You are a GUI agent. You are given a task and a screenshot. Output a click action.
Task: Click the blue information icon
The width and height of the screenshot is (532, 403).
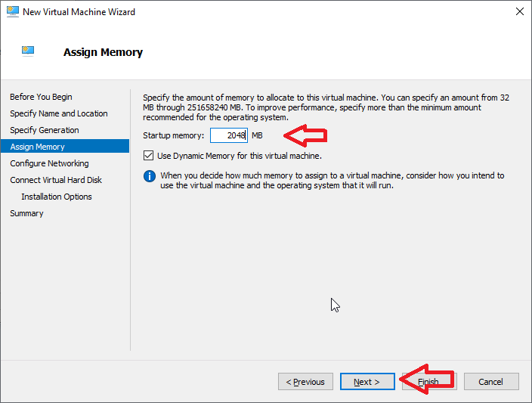pyautogui.click(x=150, y=176)
